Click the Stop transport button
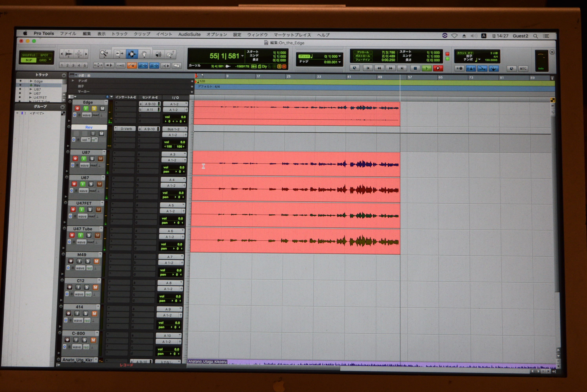587x392 pixels. (415, 68)
